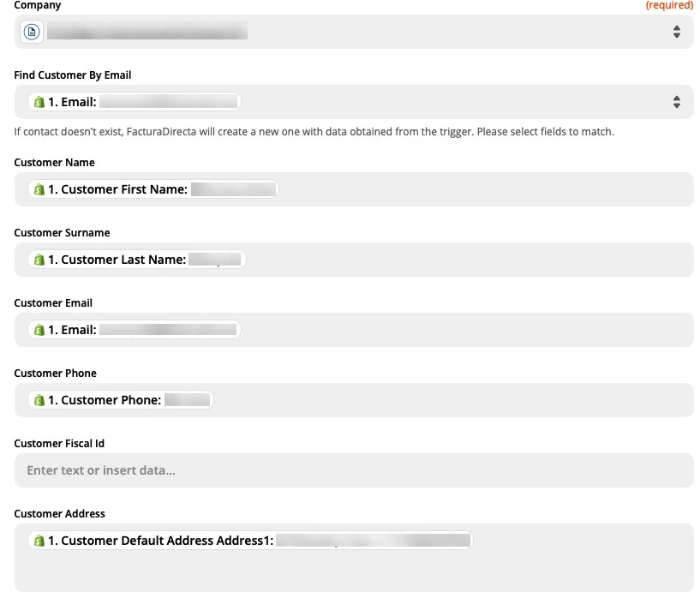Click the up-down arrows on the Company field

click(x=676, y=31)
